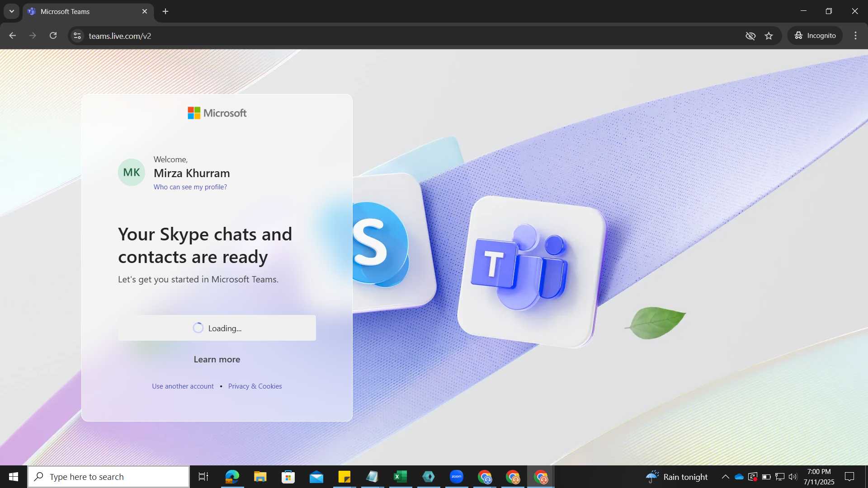
Task: Open third-party cookies blocked eye icon
Action: (750, 36)
